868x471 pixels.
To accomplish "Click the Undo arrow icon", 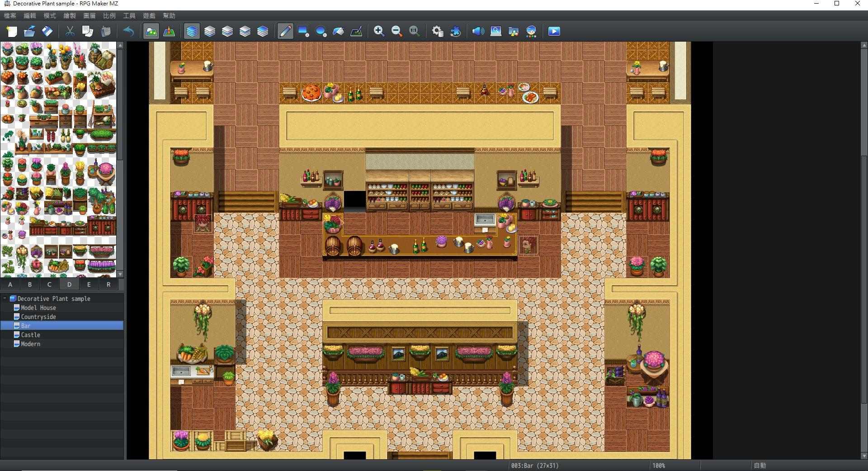I will point(129,31).
